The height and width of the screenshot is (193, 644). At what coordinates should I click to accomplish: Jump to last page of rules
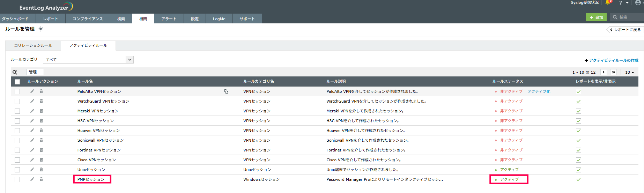[x=614, y=72]
